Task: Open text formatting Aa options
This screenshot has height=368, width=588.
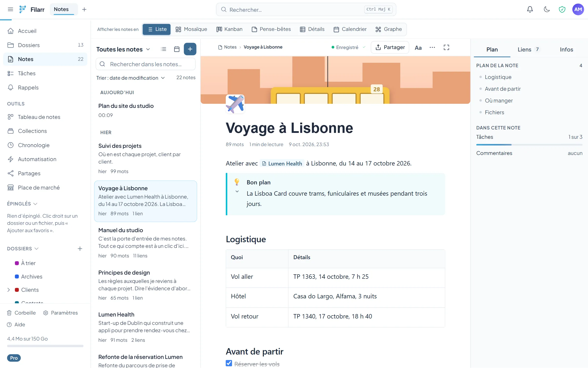Action: (x=418, y=48)
